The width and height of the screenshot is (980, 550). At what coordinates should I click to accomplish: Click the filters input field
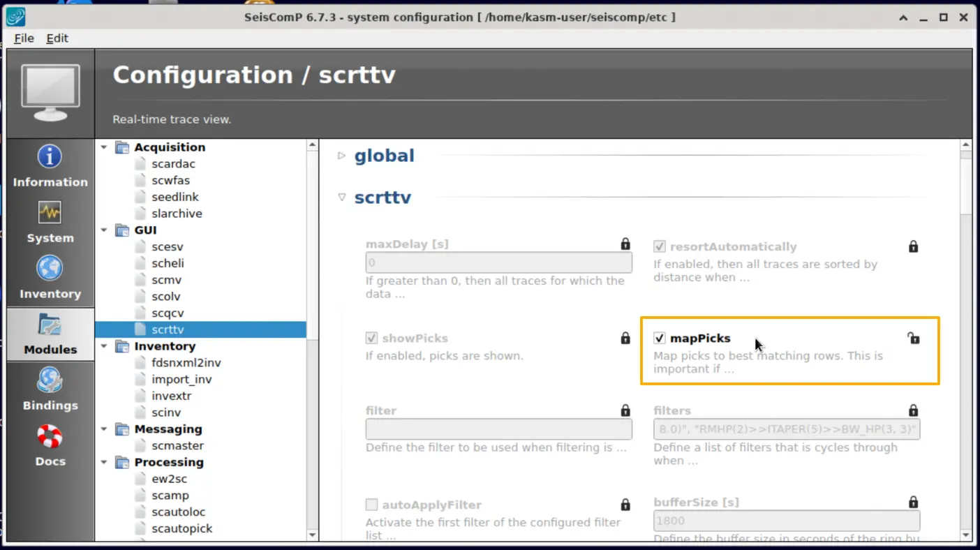coord(787,429)
